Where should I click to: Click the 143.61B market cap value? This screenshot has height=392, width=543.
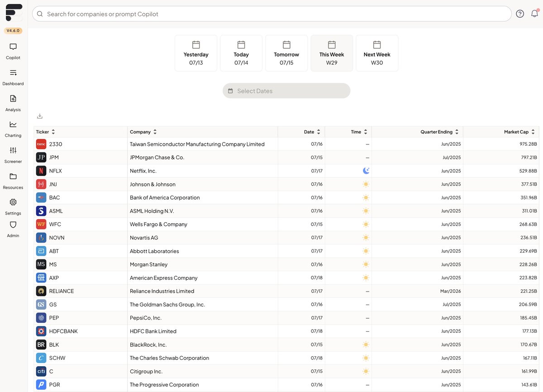[x=529, y=385]
